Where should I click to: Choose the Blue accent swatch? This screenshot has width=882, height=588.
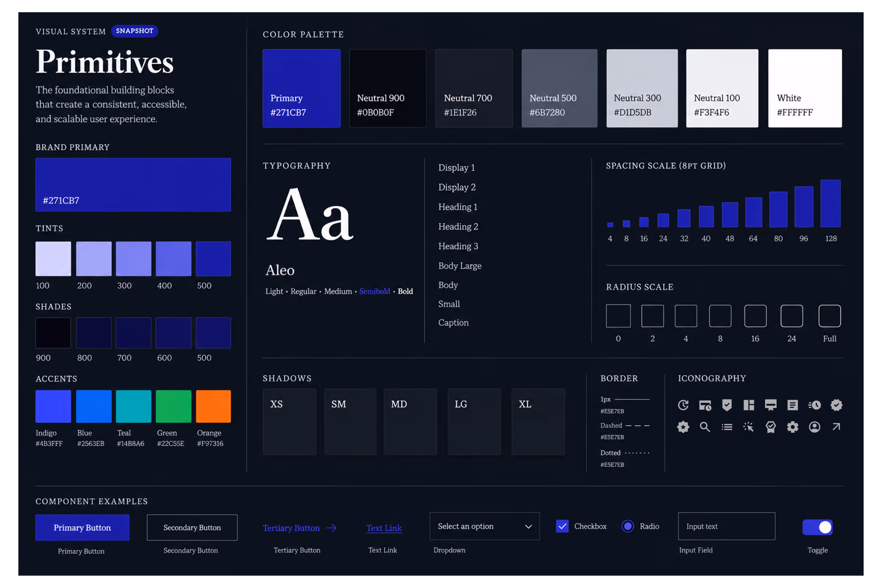click(94, 406)
